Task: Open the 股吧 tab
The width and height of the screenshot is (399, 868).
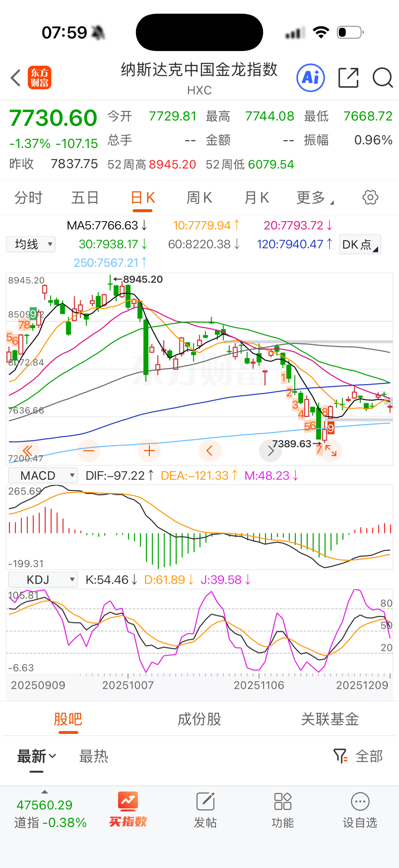Action: pyautogui.click(x=68, y=719)
